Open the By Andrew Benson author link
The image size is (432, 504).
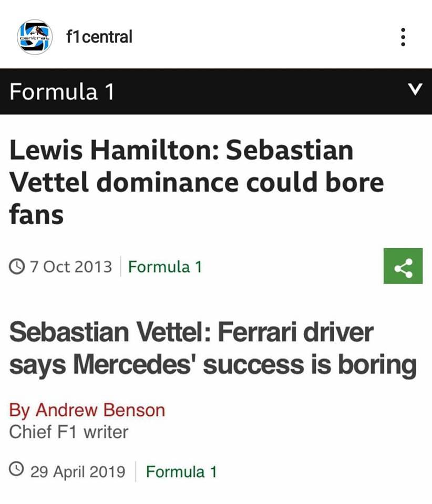pyautogui.click(x=87, y=410)
